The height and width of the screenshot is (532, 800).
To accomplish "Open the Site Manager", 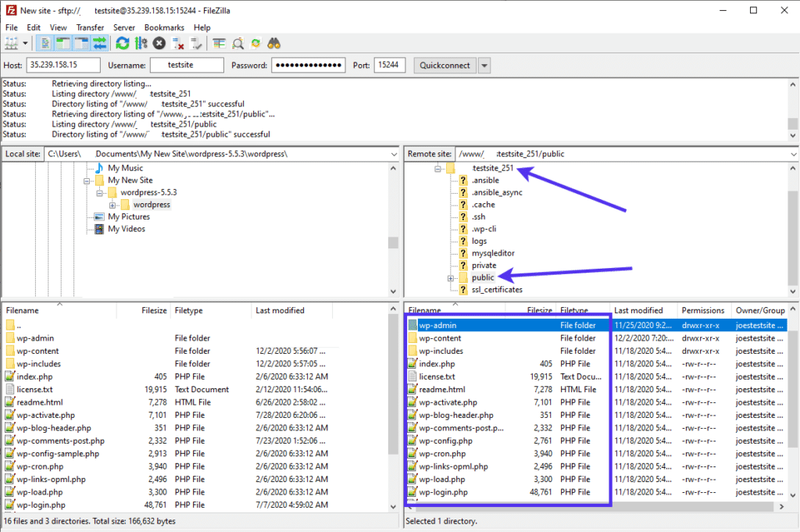I will 11,43.
